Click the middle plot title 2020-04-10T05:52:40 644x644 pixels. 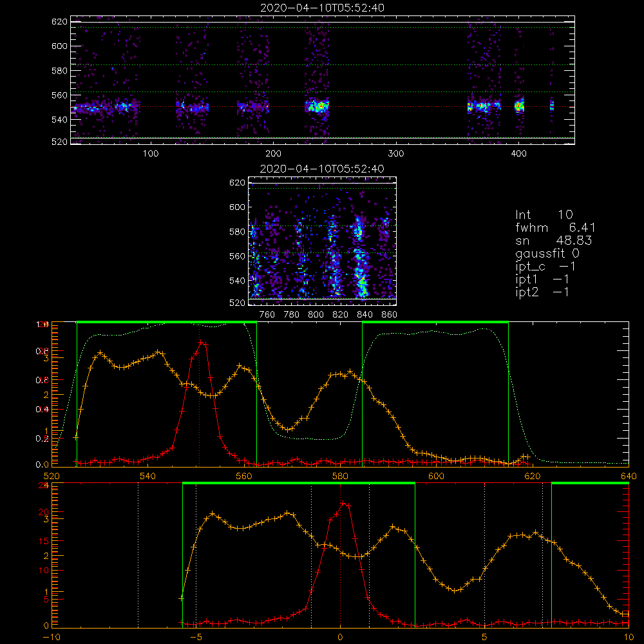[x=322, y=169]
